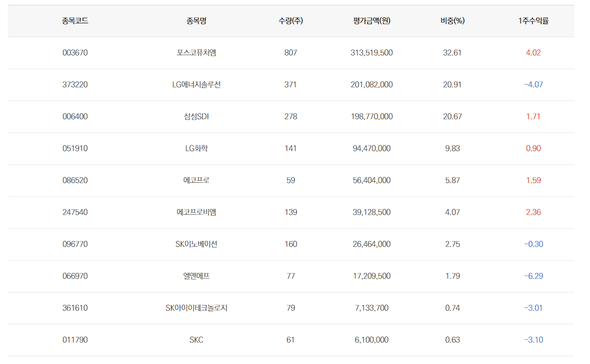Click quantity 141 in LG화학 row
Viewport: 590px width, 364px height.
pos(291,148)
